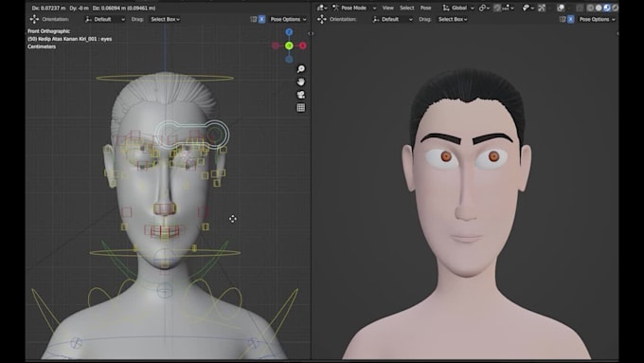Toggle X mirror button in left viewport
Screen dimensions: 644x363
[x=261, y=19]
